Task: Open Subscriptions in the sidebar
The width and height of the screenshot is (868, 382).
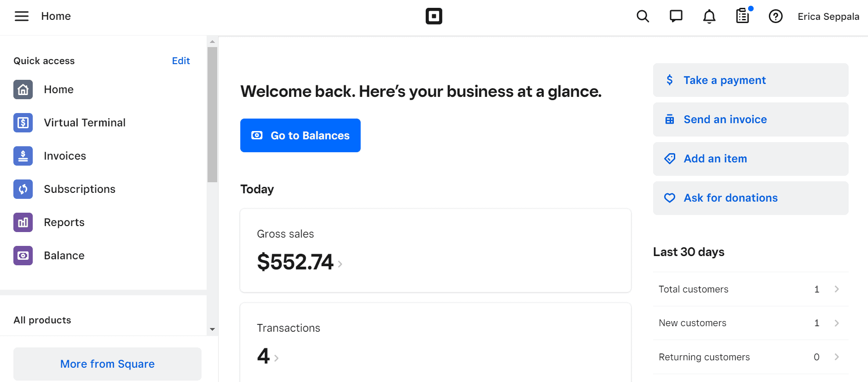Action: click(x=79, y=189)
